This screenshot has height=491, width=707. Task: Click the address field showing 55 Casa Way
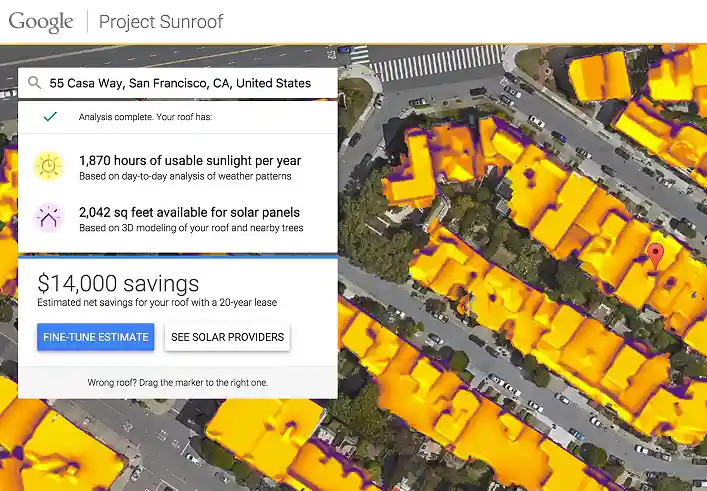178,83
